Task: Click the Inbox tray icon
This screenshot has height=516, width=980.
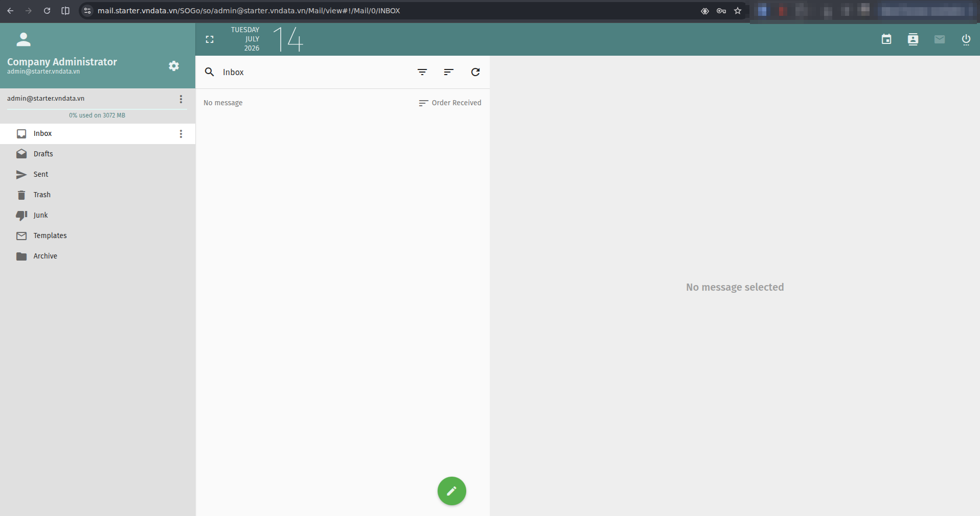Action: point(21,134)
